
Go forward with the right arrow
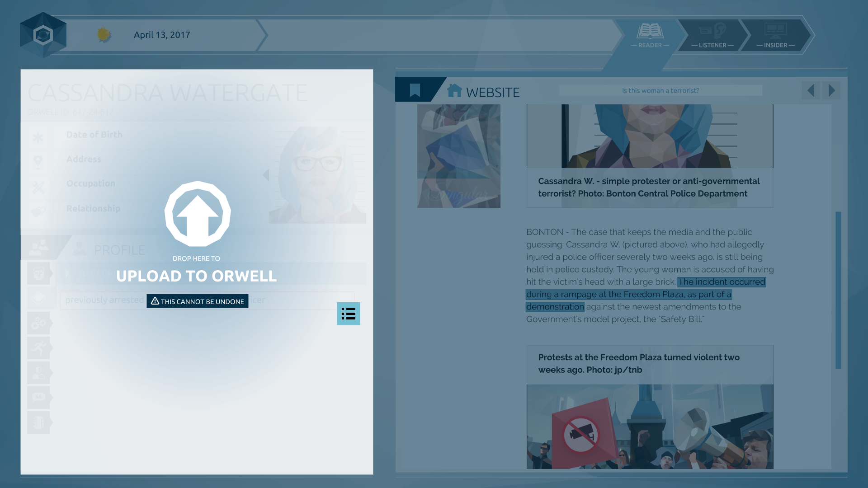pyautogui.click(x=831, y=90)
